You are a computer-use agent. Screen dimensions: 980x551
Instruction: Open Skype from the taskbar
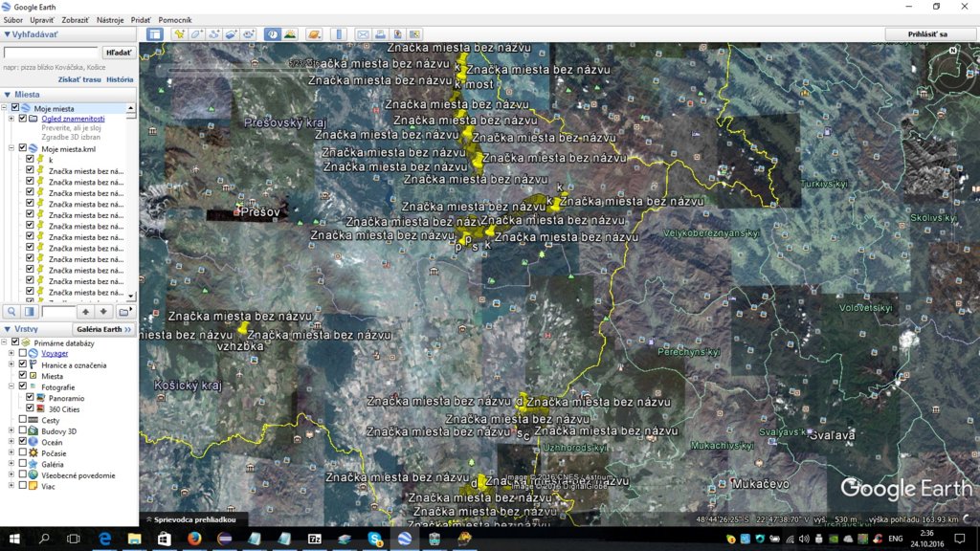click(x=374, y=539)
